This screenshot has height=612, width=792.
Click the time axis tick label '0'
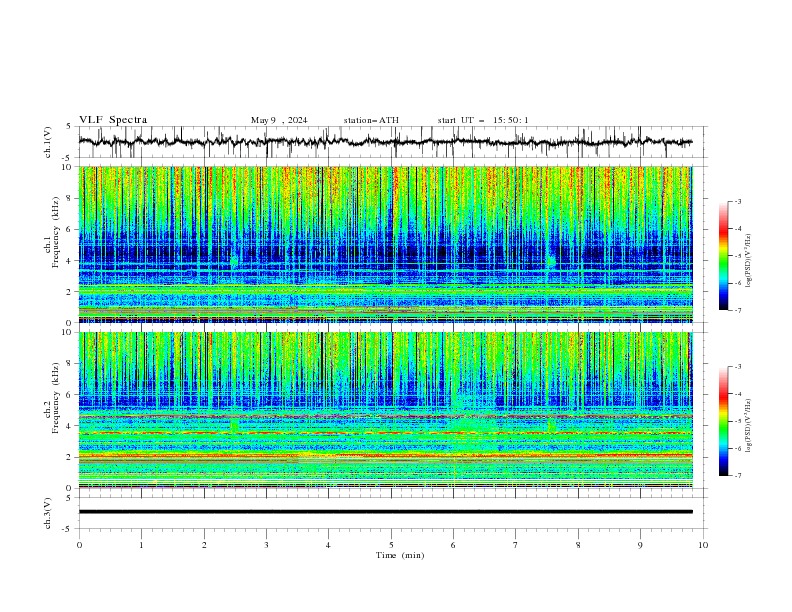point(79,545)
